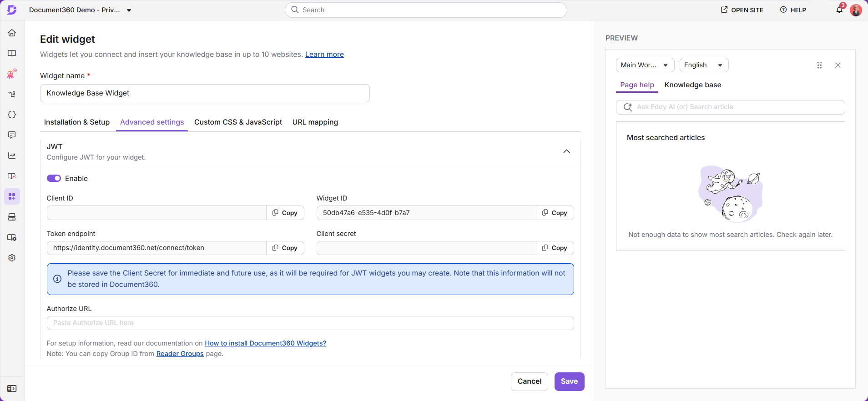Click the Client secret text field

426,248
